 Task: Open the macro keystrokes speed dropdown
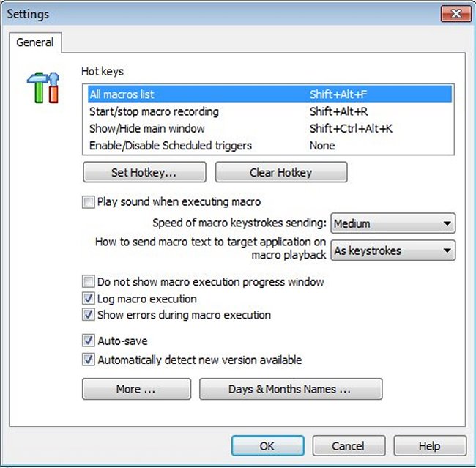coord(393,223)
